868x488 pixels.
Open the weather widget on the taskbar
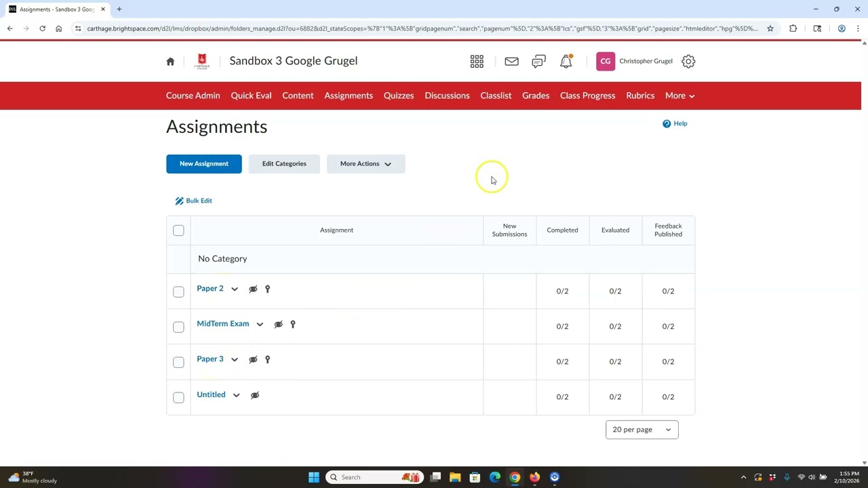[x=32, y=477]
